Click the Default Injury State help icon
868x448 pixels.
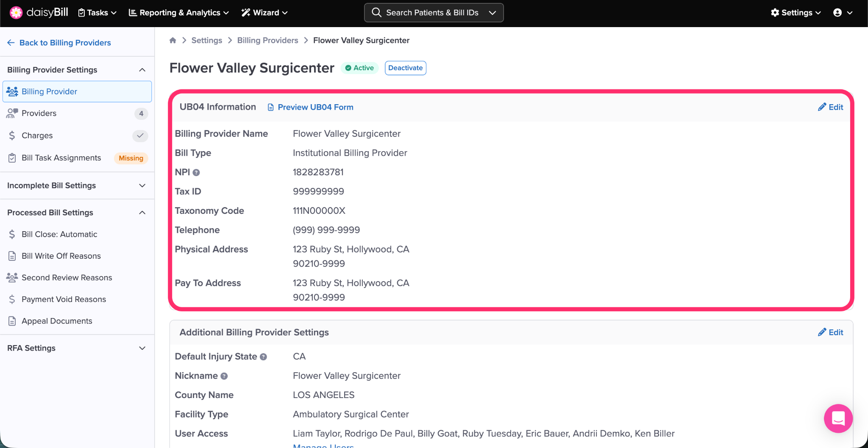[x=263, y=357]
